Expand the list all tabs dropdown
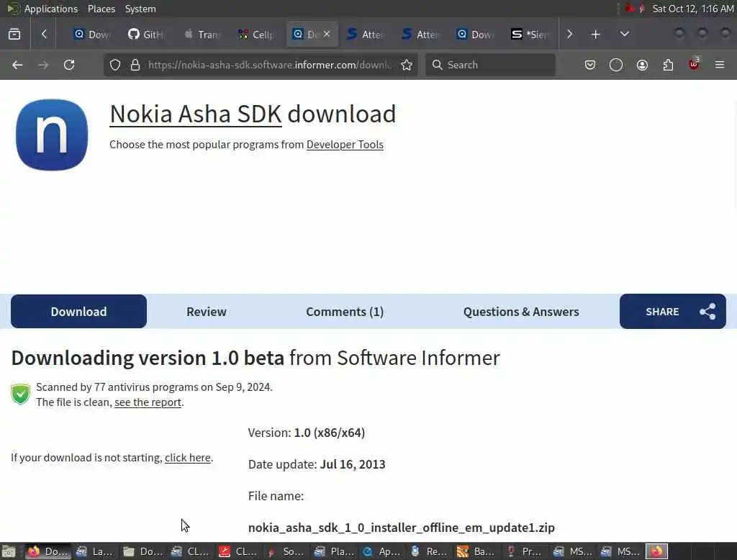Screen dimensions: 737x560 (x=624, y=34)
